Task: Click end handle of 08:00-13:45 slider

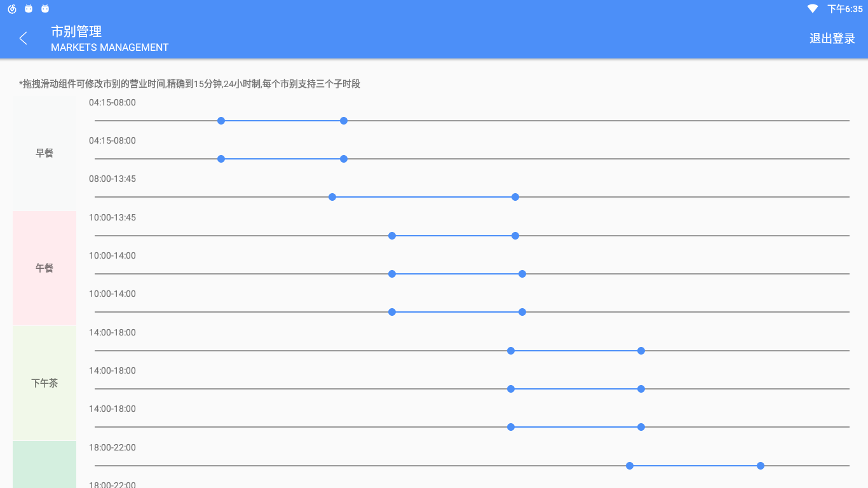Action: 515,197
